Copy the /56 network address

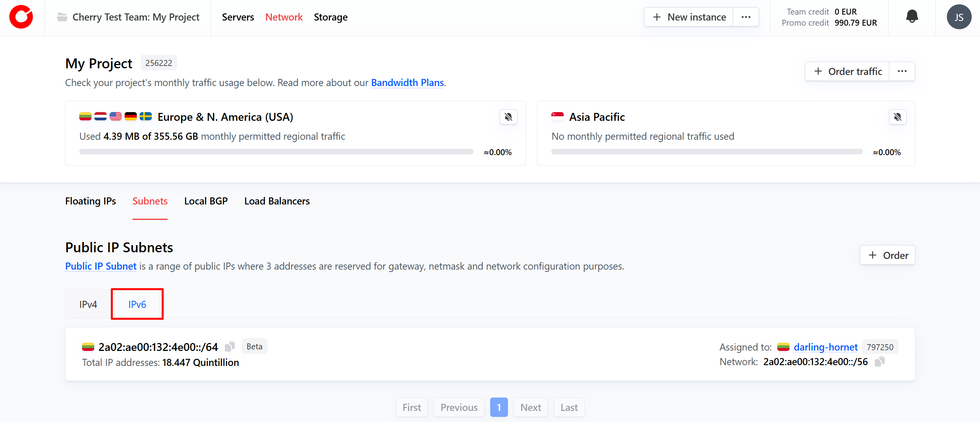[879, 362]
